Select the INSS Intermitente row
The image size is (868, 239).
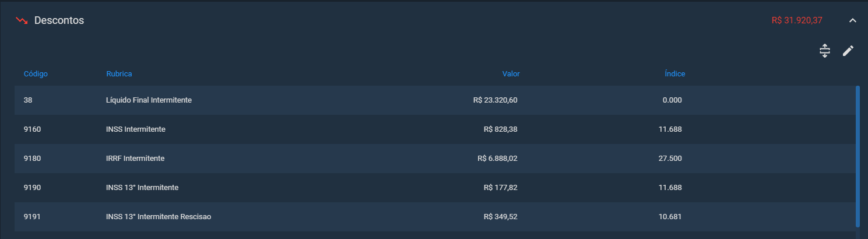pos(435,129)
